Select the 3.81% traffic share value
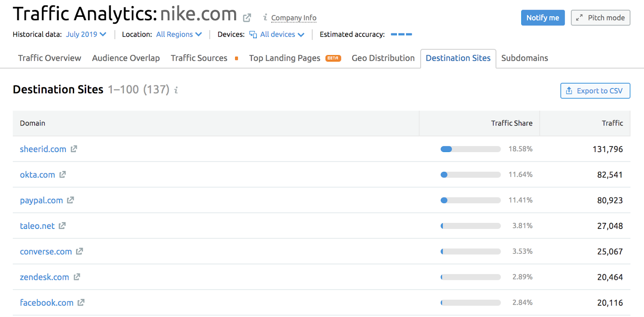644x317 pixels. point(522,226)
